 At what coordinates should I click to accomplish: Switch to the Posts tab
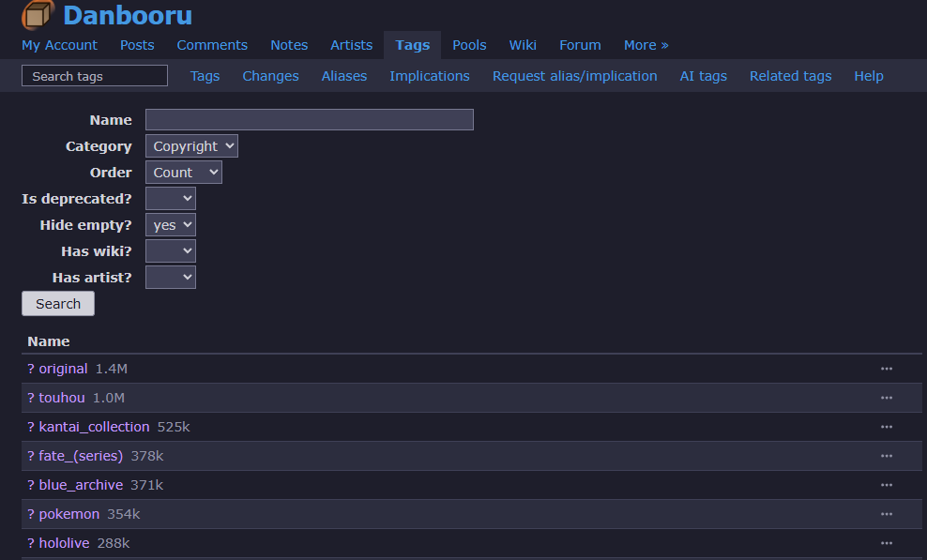[137, 45]
